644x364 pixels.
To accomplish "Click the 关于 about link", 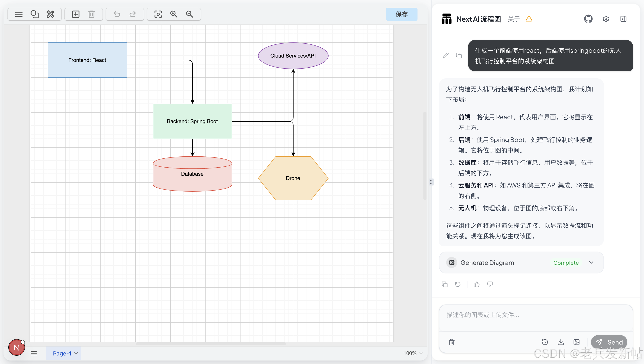I will point(514,19).
